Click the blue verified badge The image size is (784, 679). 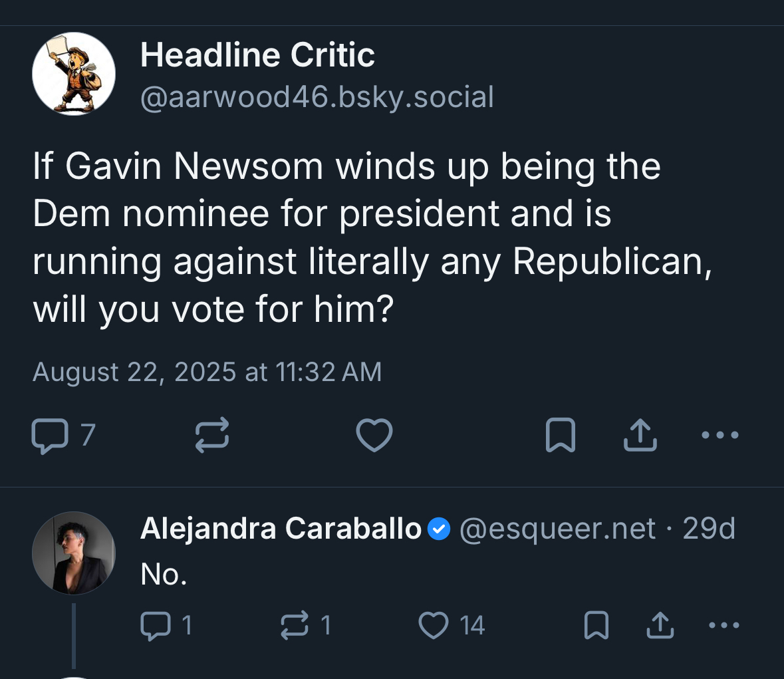pos(439,530)
